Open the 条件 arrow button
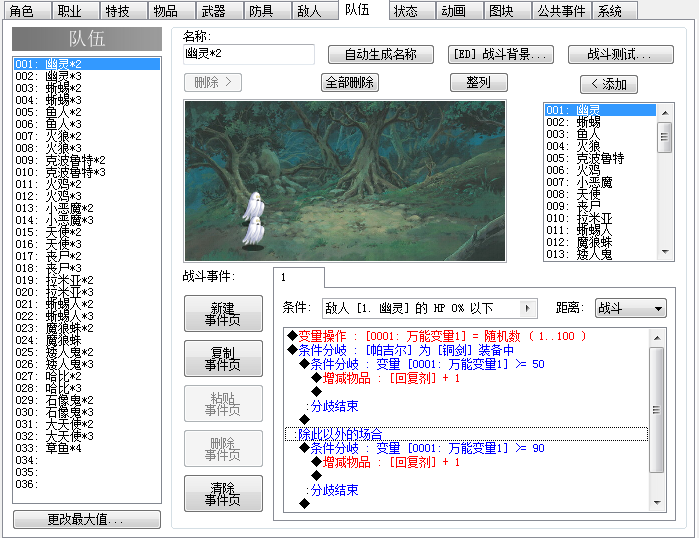 528,308
